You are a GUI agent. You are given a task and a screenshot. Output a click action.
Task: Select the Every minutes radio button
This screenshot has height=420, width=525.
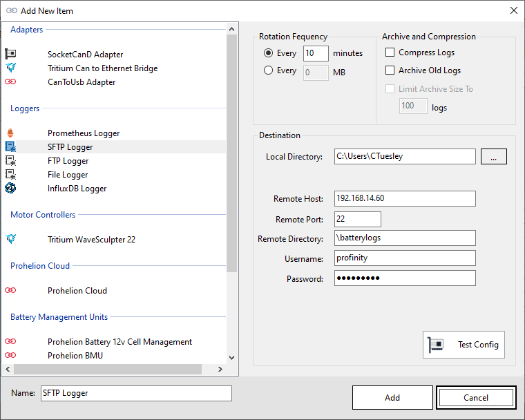point(268,53)
